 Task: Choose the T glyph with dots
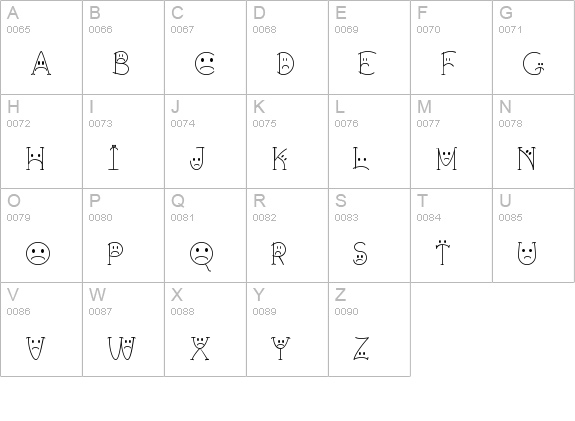pyautogui.click(x=443, y=252)
